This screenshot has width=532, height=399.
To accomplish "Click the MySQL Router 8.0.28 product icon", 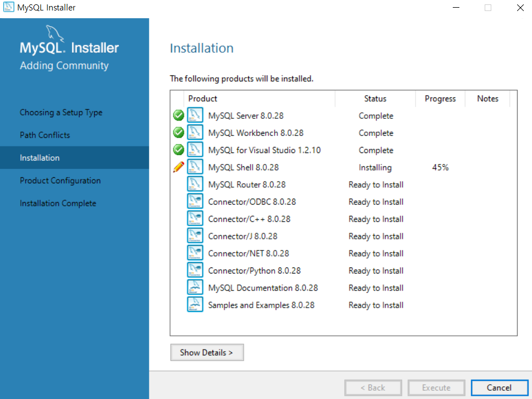I will tap(195, 184).
